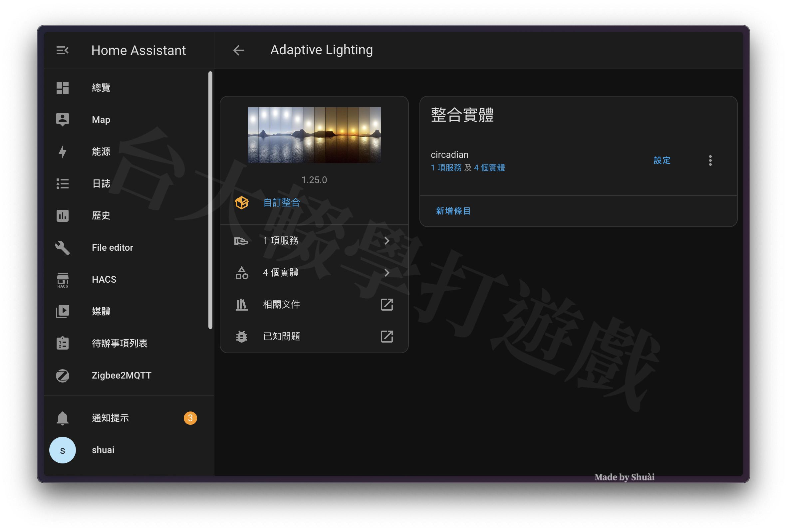Open the circadian three-dot overflow menu
Viewport: 787px width, 532px height.
(710, 160)
